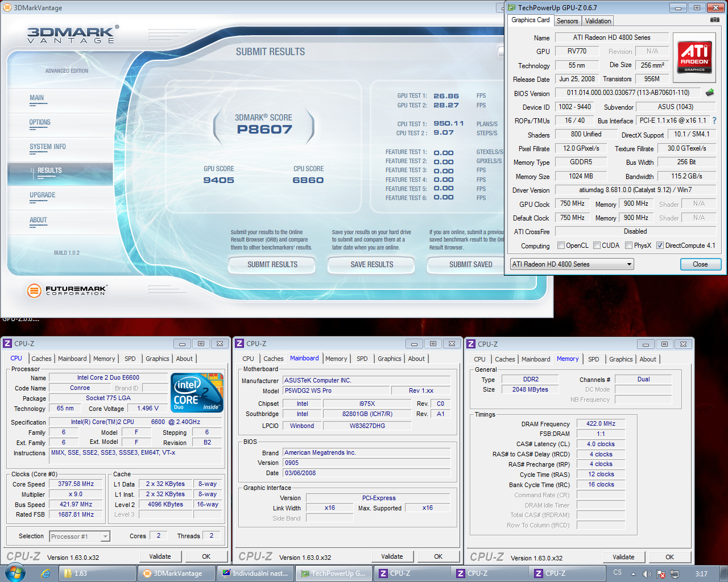This screenshot has height=582, width=728.
Task: Click the GPU-Z camera screenshot icon
Action: pos(715,20)
